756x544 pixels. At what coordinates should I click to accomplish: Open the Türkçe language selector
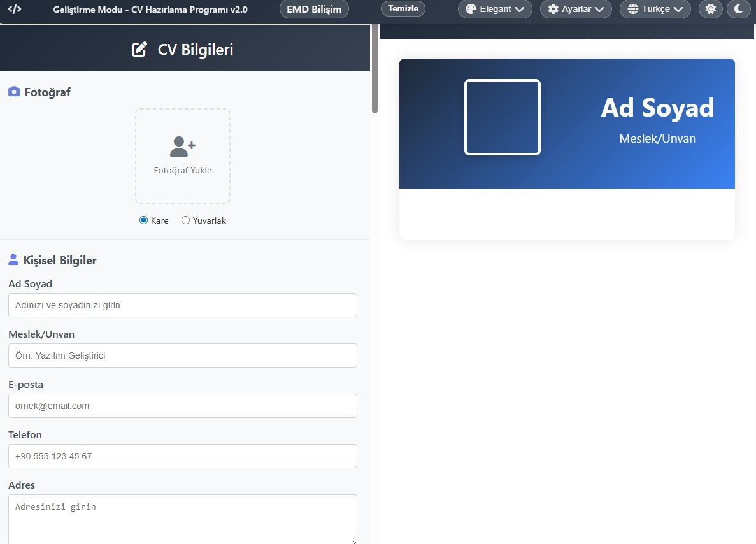[655, 9]
